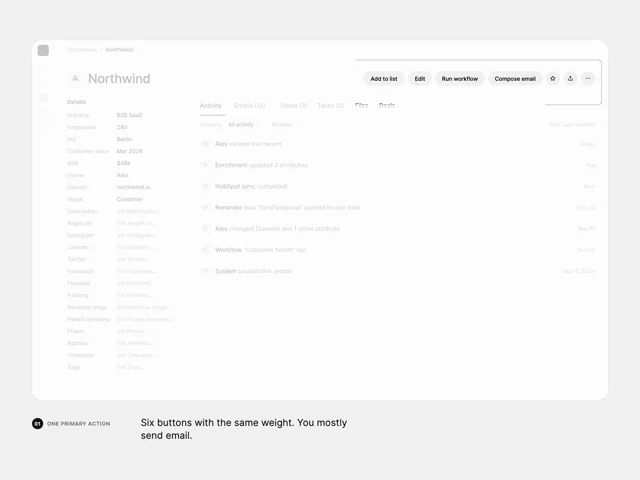The image size is (640, 480).
Task: Click the HQ value 'Berlin'
Action: (124, 139)
